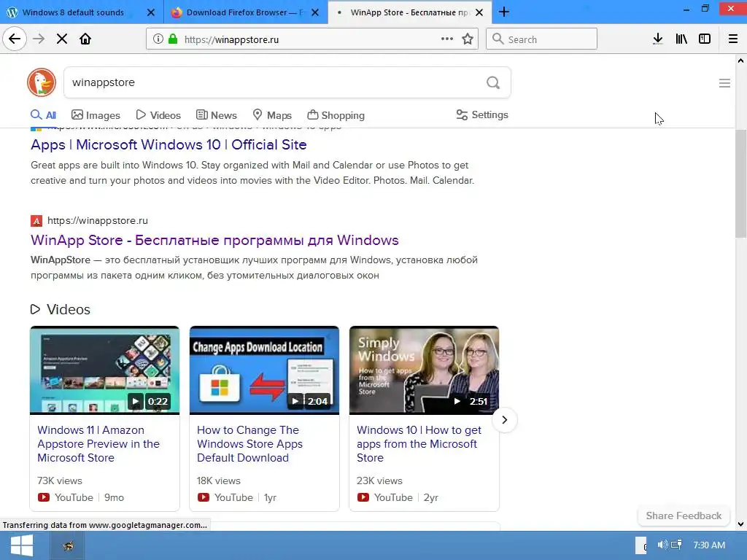The width and height of the screenshot is (747, 560).
Task: Switch to Shopping results
Action: (336, 115)
